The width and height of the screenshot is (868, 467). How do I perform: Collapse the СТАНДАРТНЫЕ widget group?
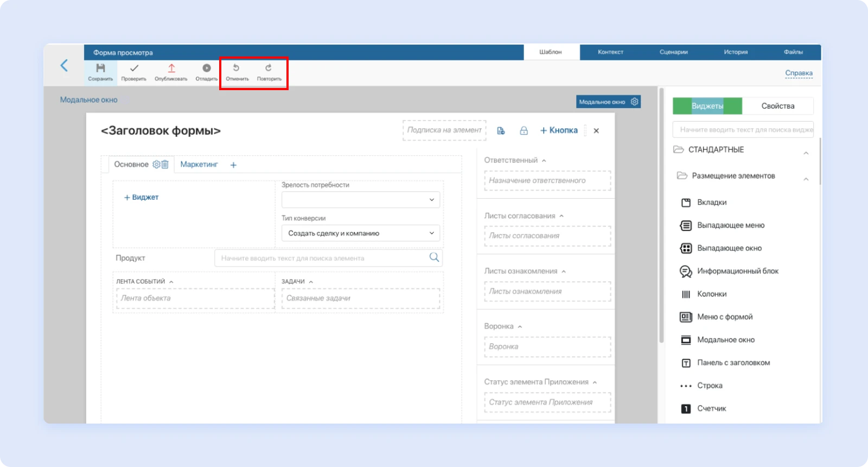coord(806,153)
